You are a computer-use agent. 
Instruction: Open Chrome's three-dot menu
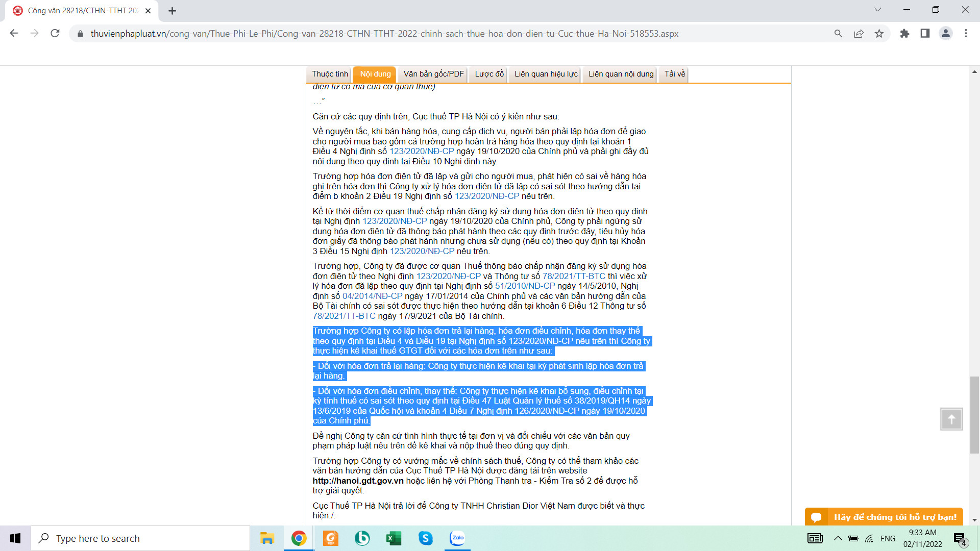click(x=966, y=34)
